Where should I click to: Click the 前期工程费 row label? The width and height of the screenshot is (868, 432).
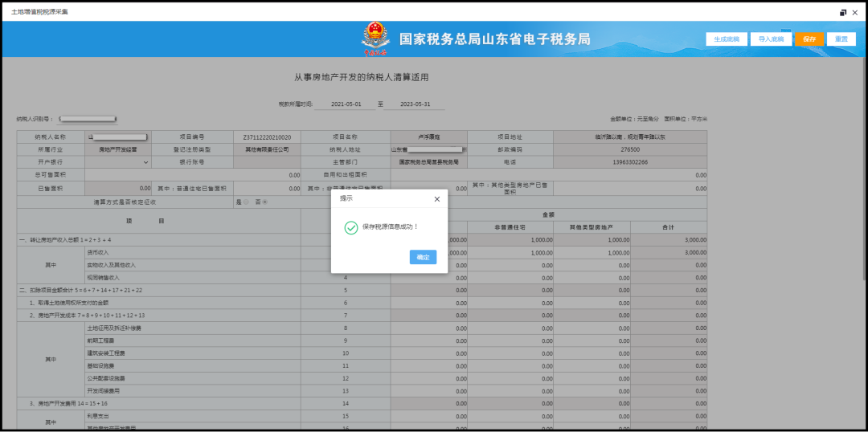pyautogui.click(x=100, y=340)
